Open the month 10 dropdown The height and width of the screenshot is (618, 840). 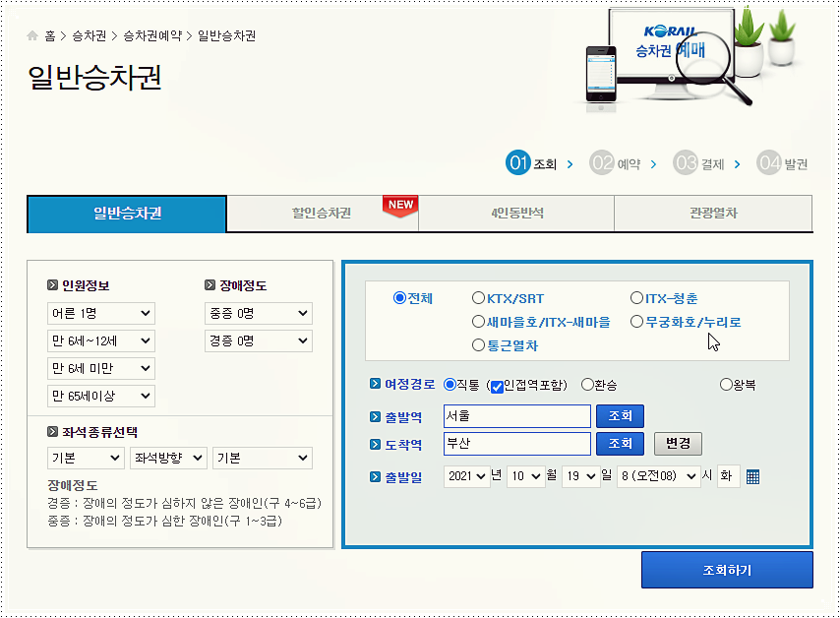[x=525, y=476]
